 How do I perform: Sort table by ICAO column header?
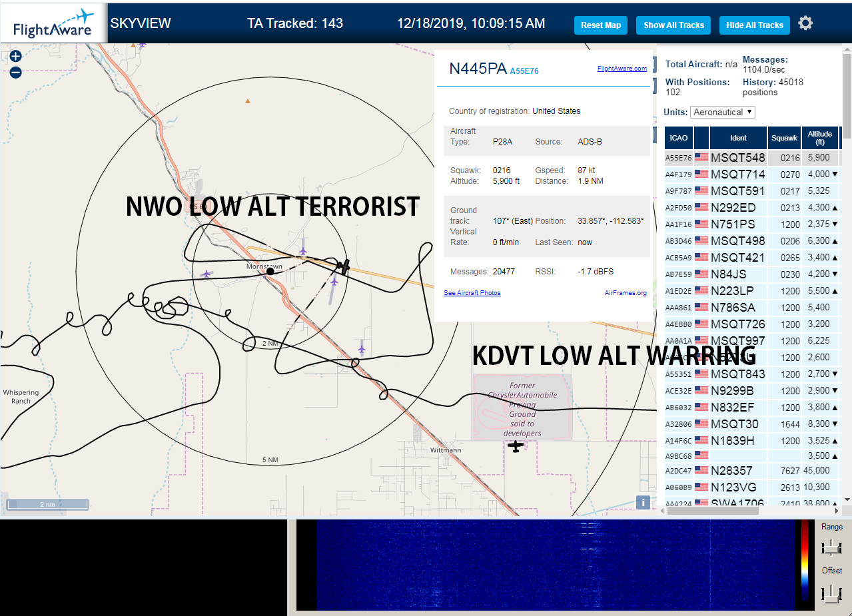click(x=679, y=138)
